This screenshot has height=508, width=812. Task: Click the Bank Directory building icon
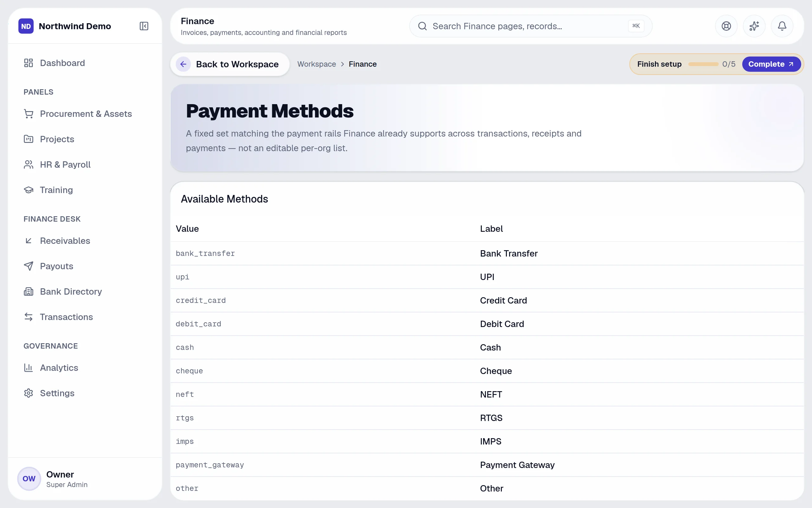coord(29,292)
